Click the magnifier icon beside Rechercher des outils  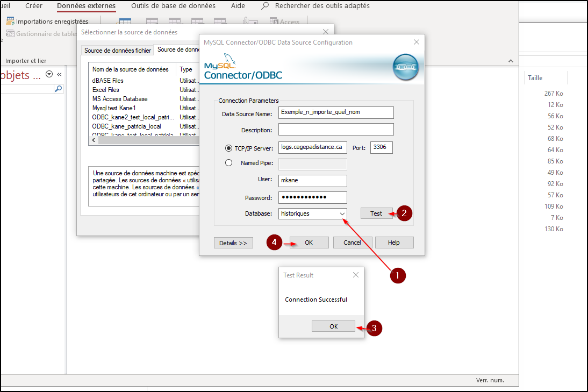tap(265, 6)
